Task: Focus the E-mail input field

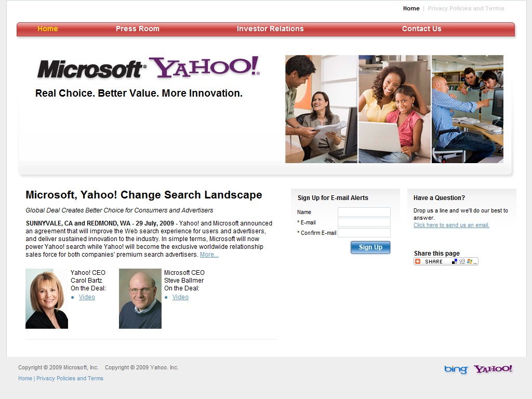Action: pyautogui.click(x=364, y=222)
